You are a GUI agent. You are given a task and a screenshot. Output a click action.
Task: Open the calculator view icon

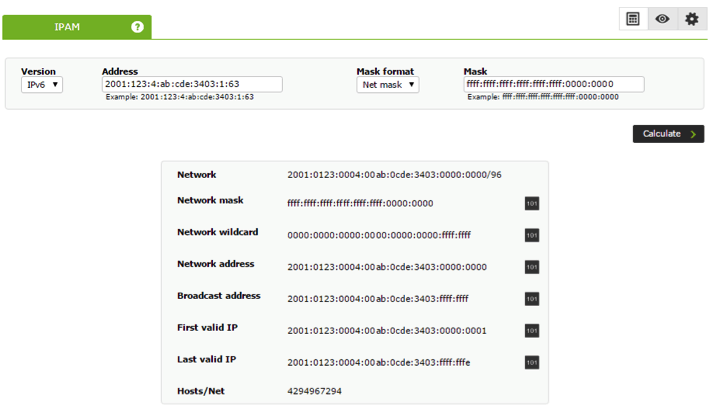coord(633,19)
